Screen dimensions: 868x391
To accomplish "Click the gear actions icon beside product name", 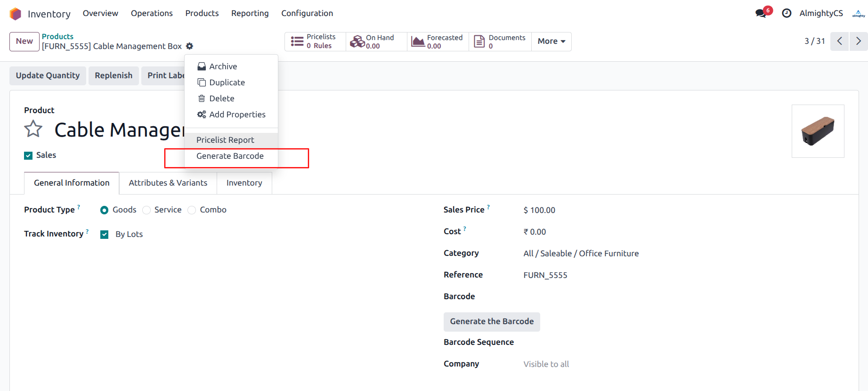I will [189, 46].
